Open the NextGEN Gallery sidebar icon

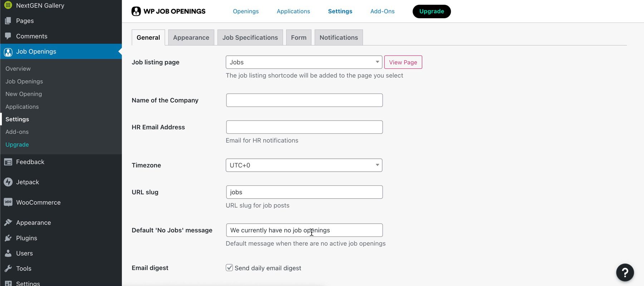point(8,5)
